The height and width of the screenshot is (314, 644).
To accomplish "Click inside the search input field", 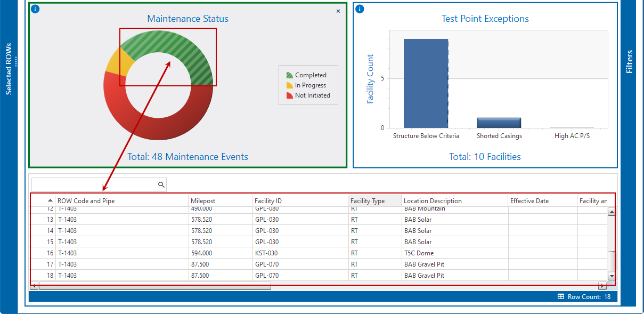I will [96, 184].
